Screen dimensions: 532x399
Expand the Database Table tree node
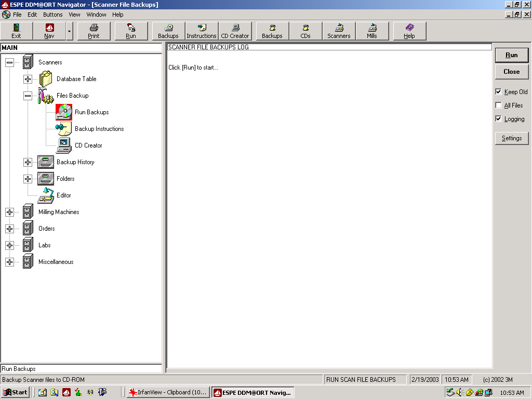pyautogui.click(x=28, y=79)
